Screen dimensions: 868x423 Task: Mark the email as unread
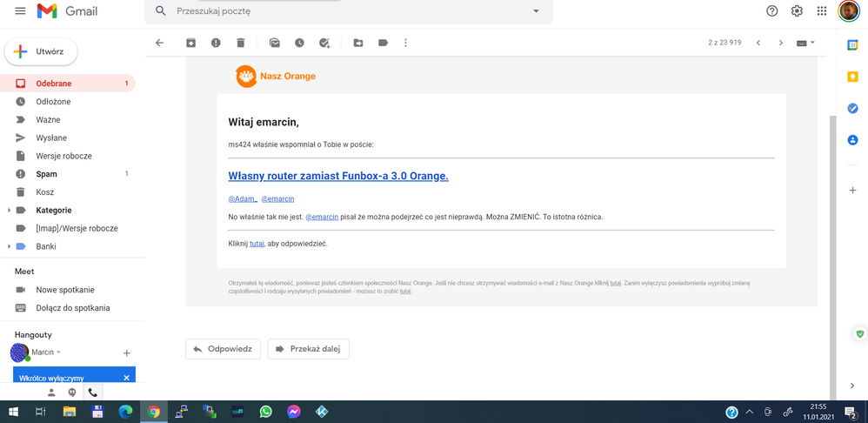click(274, 43)
